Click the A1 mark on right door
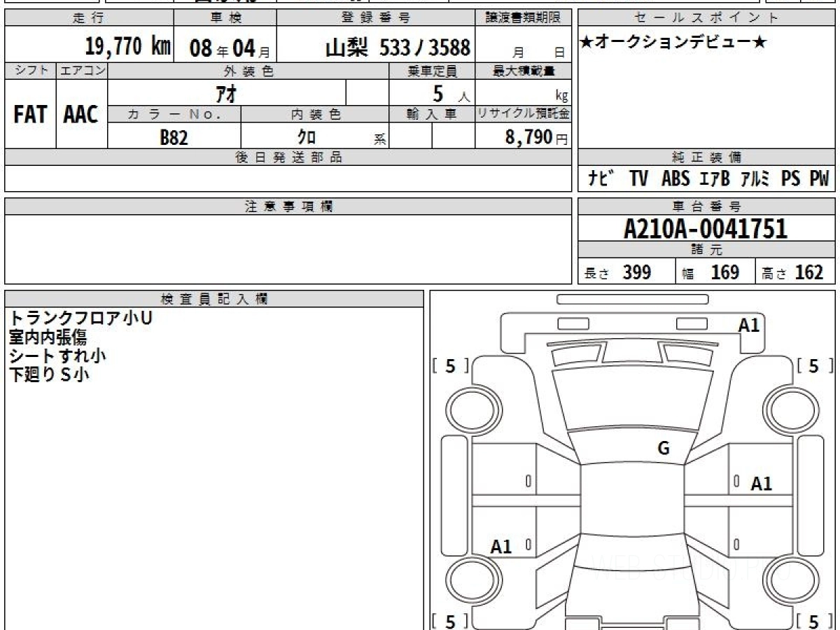Screen dimensions: 840x630 pos(762,482)
